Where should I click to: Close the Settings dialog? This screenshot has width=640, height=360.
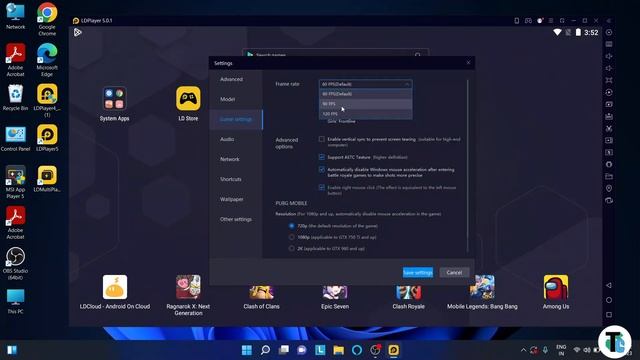pos(468,63)
